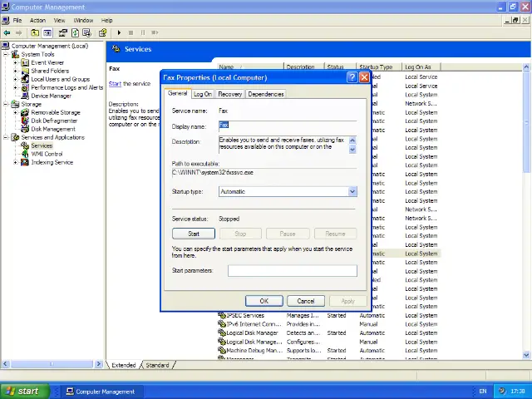532x399 pixels.
Task: Expand the Event Viewer tree node
Action: point(15,62)
